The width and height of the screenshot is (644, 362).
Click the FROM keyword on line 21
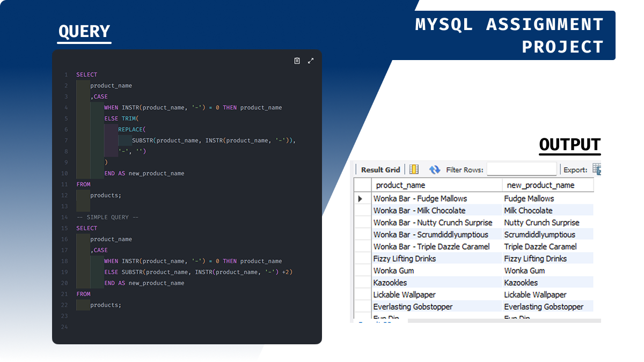click(83, 294)
